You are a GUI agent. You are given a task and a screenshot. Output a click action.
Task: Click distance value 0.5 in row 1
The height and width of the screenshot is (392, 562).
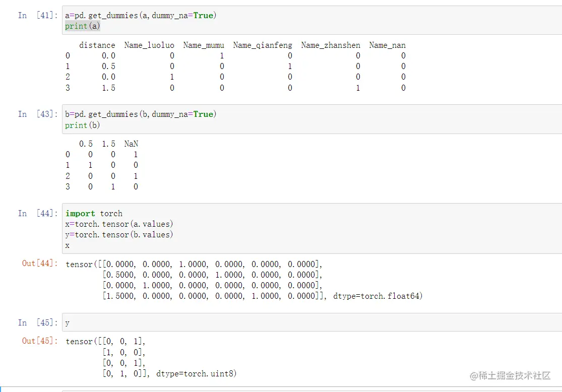point(108,67)
